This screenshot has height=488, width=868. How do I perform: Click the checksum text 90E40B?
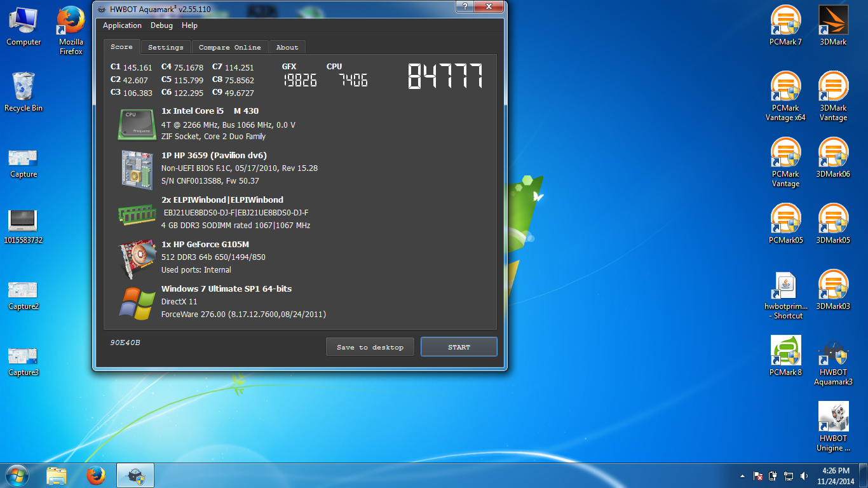125,342
